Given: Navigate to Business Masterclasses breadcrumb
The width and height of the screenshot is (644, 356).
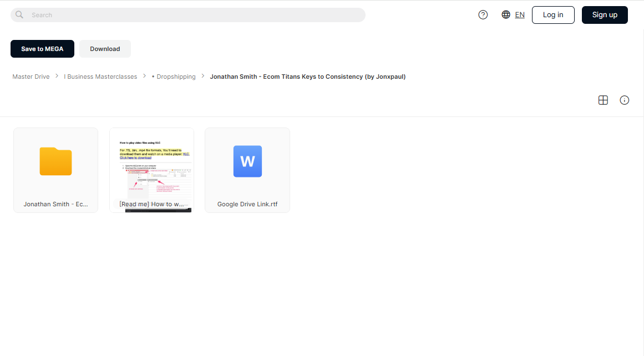Looking at the screenshot, I should 100,77.
